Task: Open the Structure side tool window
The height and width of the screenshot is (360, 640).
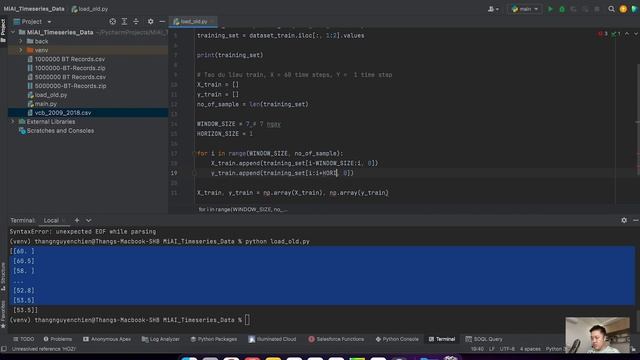Action: pyautogui.click(x=3, y=277)
